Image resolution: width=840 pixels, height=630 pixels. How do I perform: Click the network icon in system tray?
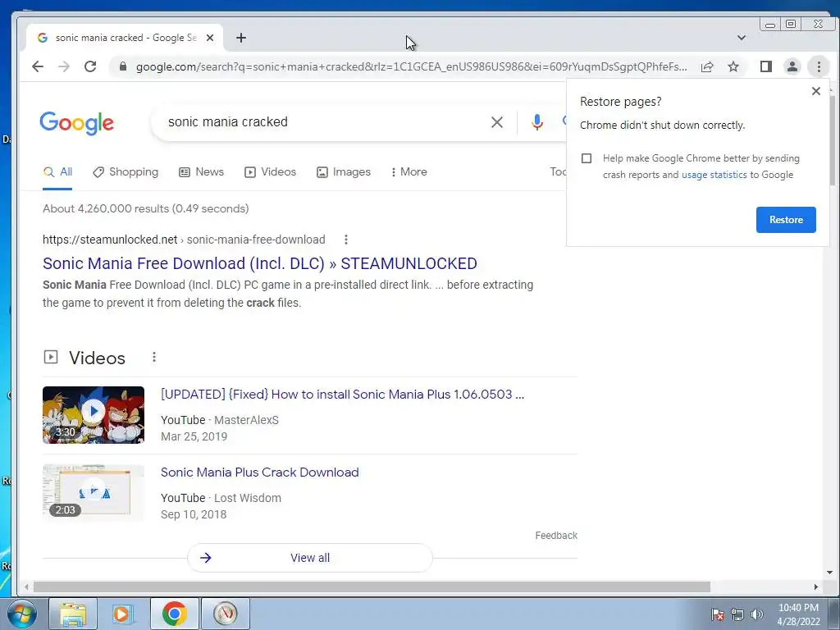[x=737, y=614]
